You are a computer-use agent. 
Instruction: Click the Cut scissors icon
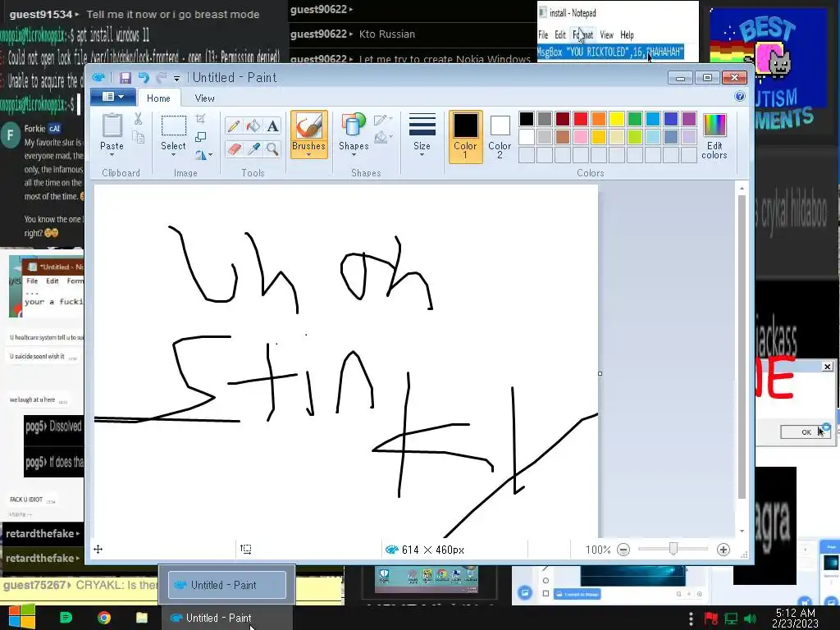138,119
